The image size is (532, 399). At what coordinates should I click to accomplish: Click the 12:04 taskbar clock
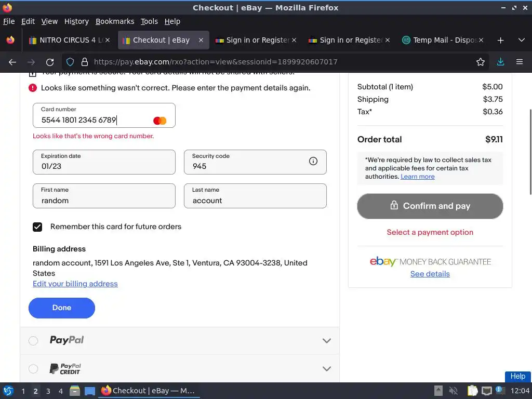coord(520,391)
